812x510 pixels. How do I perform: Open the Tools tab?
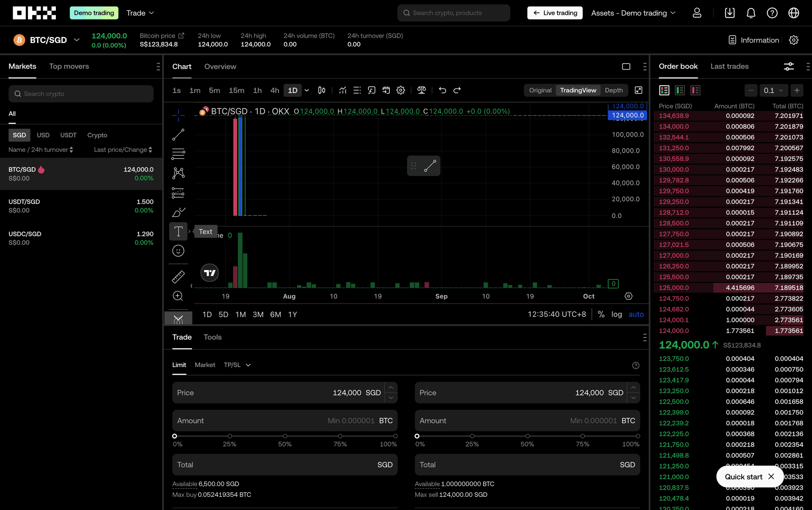point(212,337)
